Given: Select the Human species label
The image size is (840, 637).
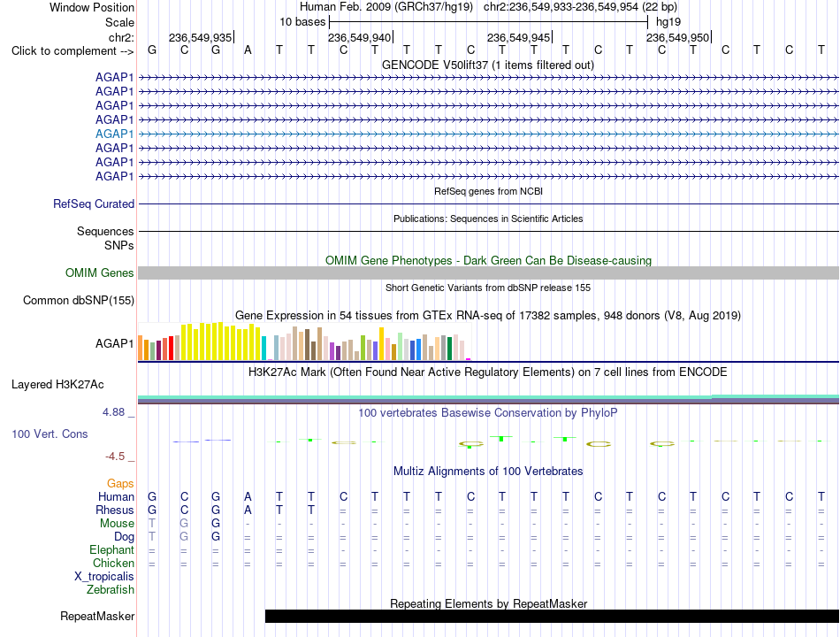Looking at the screenshot, I should (x=116, y=497).
